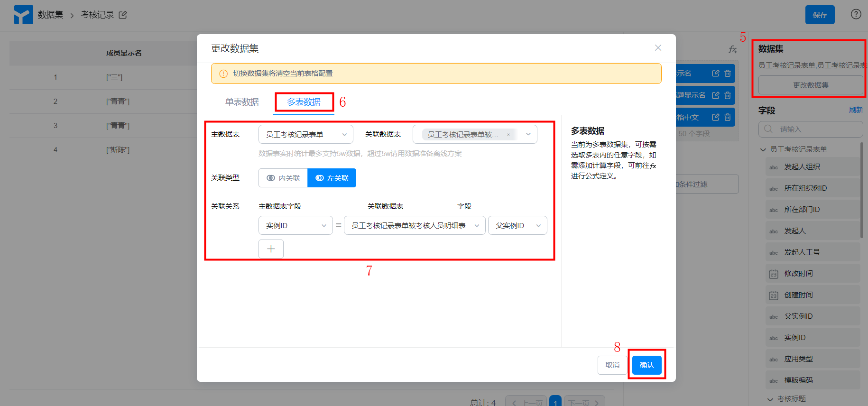Click the fx formula icon
868x406 pixels.
(x=733, y=49)
